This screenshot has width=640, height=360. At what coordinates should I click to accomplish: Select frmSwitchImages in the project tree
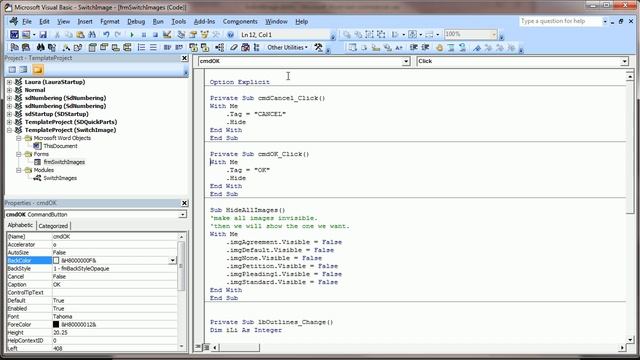pos(64,162)
